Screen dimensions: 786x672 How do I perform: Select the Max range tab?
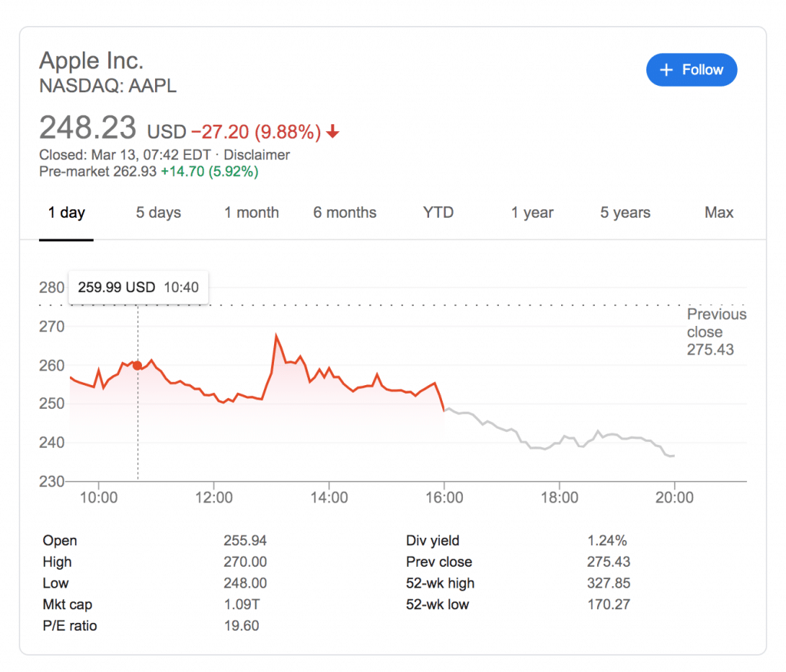(718, 212)
